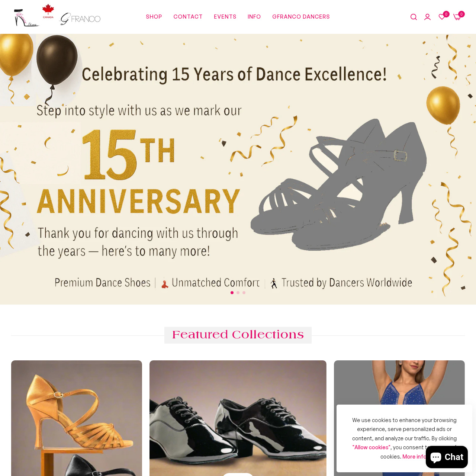This screenshot has width=476, height=476.
Task: Open the SHOP menu
Action: [x=154, y=17]
